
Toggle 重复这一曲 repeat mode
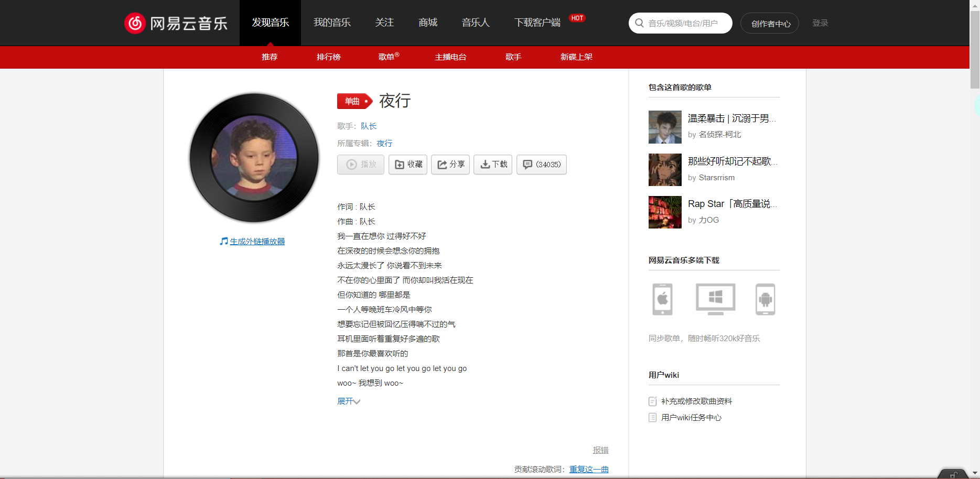pos(588,469)
